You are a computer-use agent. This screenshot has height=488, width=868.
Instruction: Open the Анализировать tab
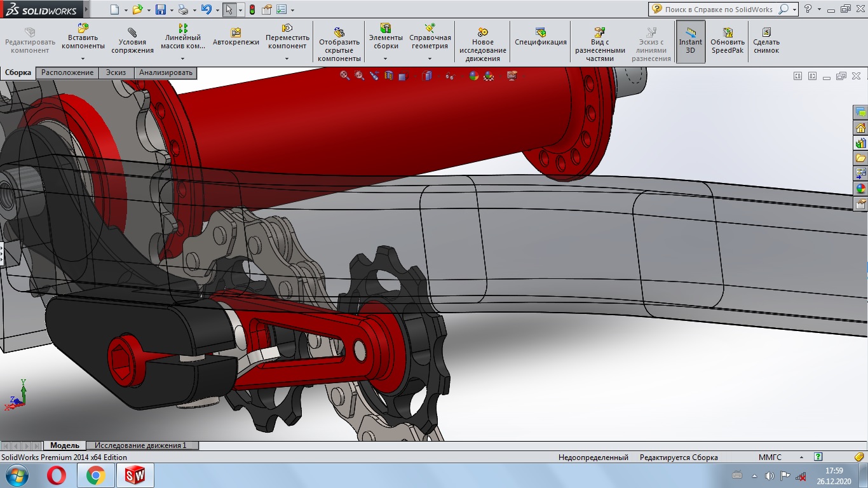pyautogui.click(x=165, y=72)
